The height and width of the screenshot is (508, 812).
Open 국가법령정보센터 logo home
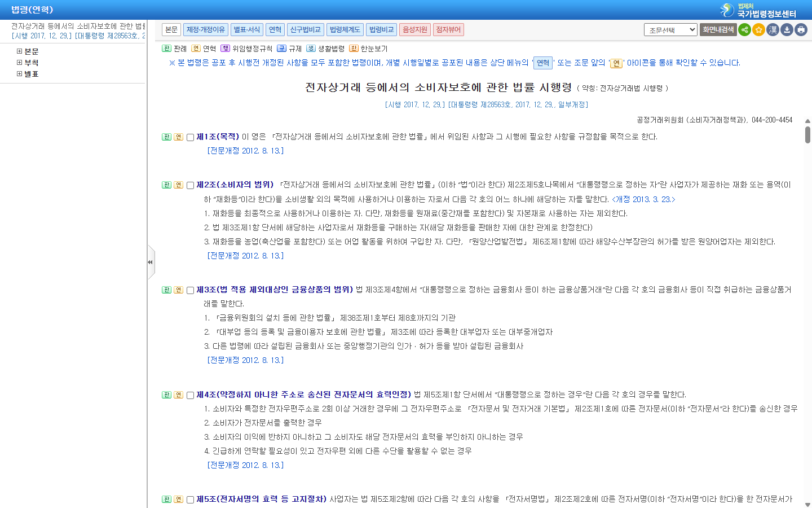click(x=758, y=10)
